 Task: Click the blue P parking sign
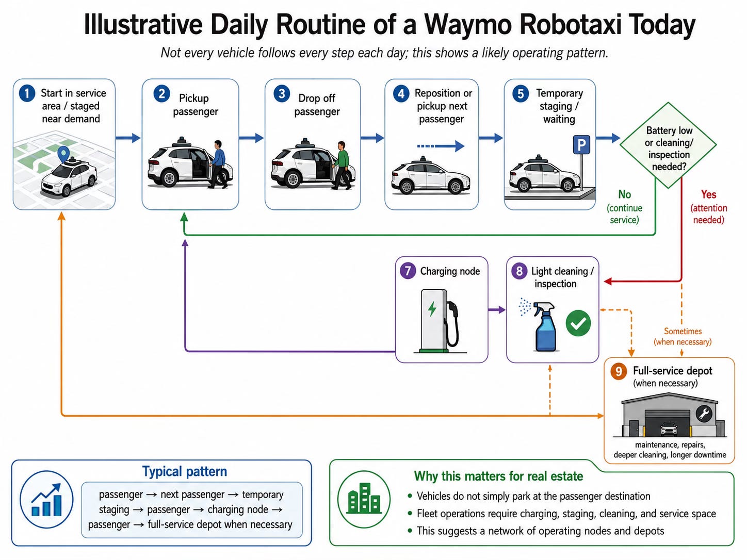(x=581, y=145)
